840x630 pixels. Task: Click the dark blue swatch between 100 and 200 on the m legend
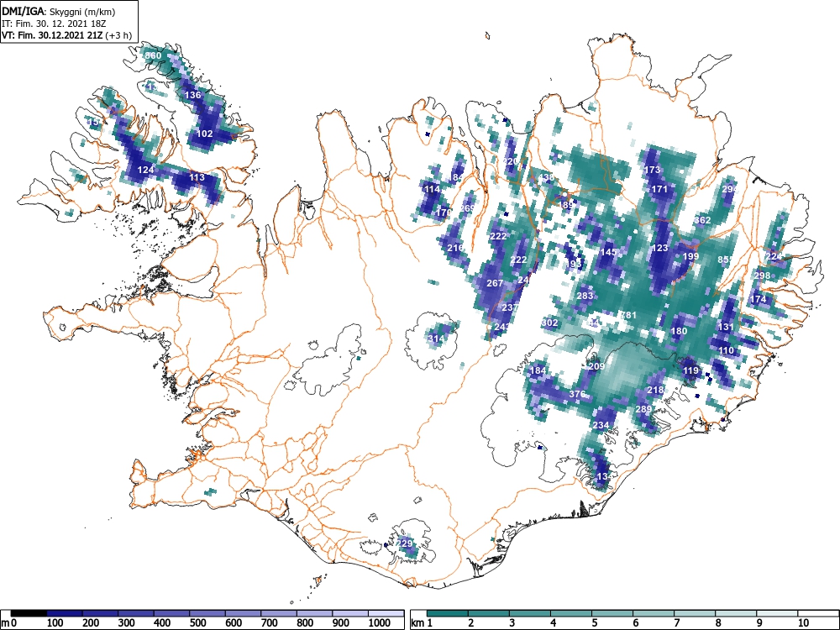65,613
